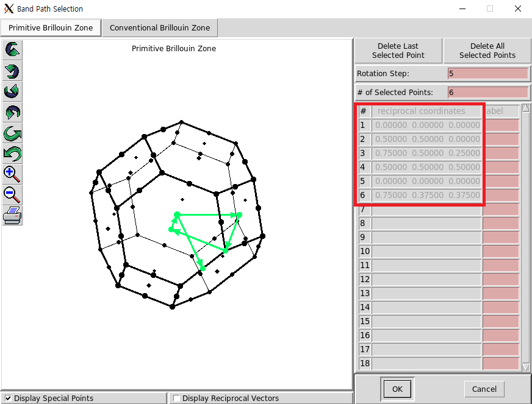Click the large green counterclockwise rotation arrow
This screenshot has width=532, height=404.
coord(12,154)
